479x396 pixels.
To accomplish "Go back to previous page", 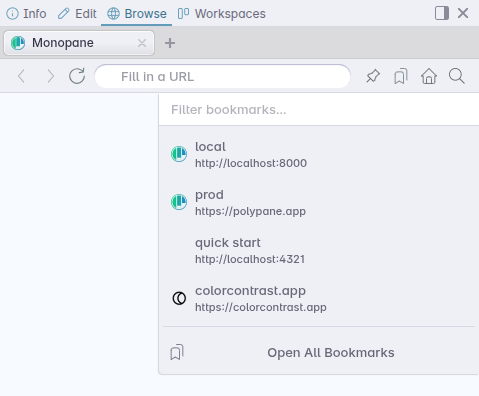I will [x=22, y=76].
